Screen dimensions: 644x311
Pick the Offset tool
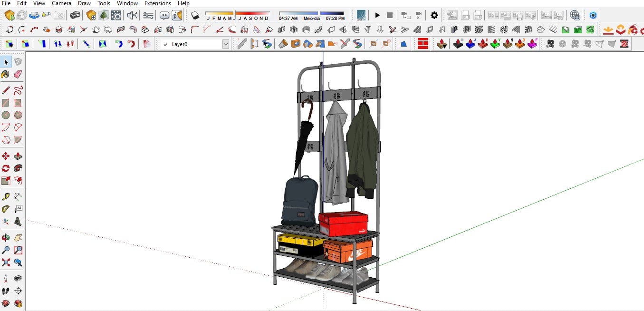(x=18, y=181)
